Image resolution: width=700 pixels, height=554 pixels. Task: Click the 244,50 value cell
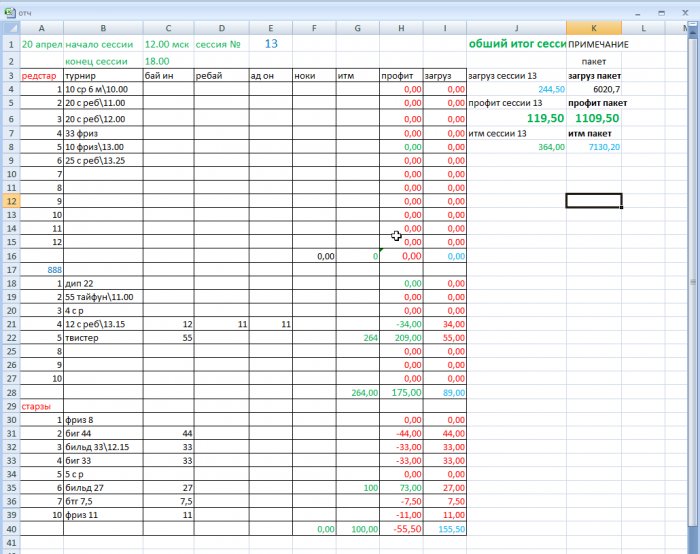click(517, 89)
